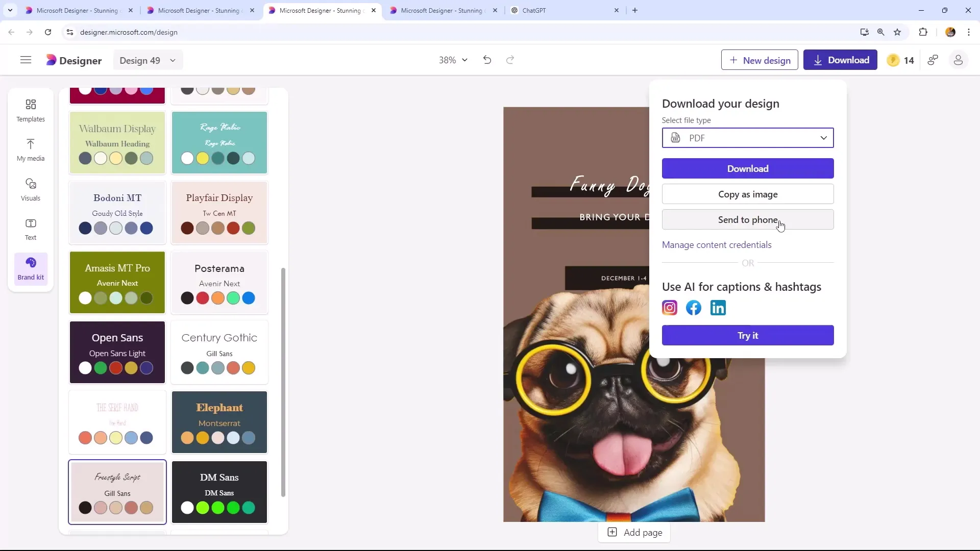Expand the file type dropdown selector
The image size is (980, 551).
click(823, 137)
